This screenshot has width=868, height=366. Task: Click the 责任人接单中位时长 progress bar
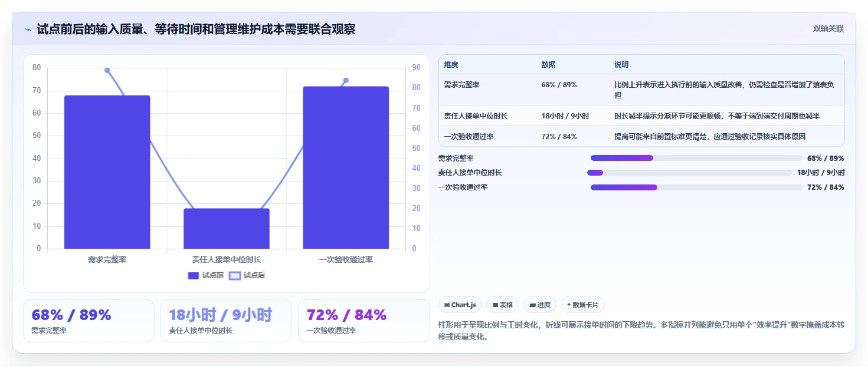tap(689, 173)
